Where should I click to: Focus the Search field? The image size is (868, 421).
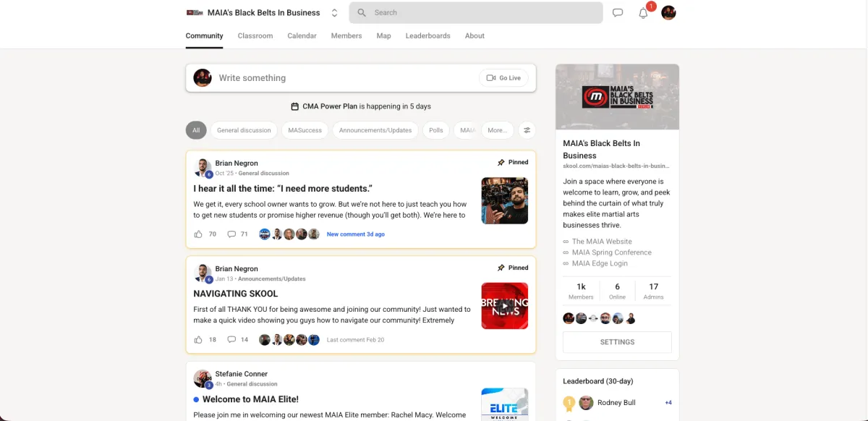[x=476, y=13]
